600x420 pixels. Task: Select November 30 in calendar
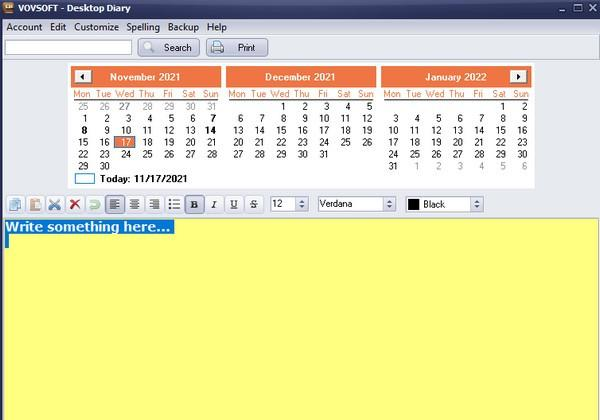104,166
